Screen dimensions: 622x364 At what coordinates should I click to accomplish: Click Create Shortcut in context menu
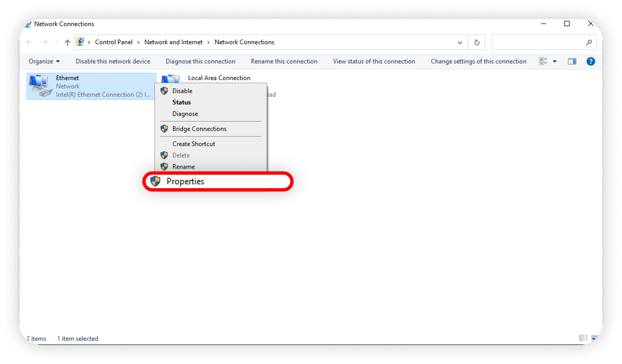(194, 144)
